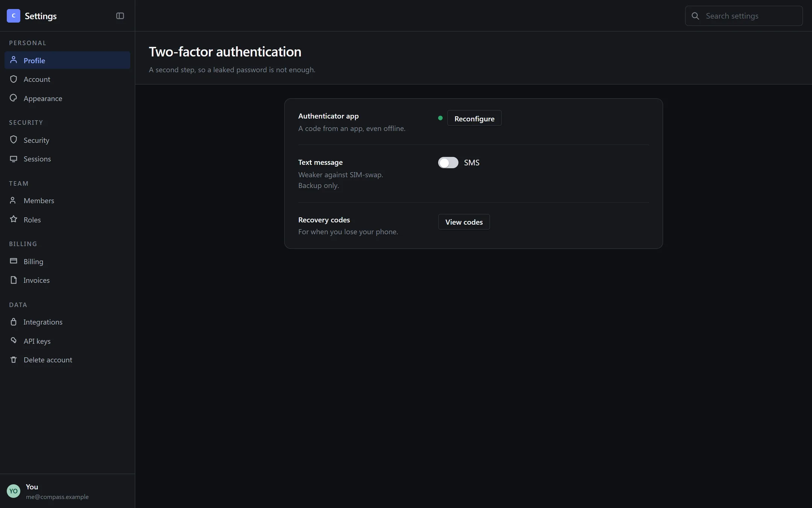812x508 pixels.
Task: Open the Roles page
Action: click(x=67, y=219)
